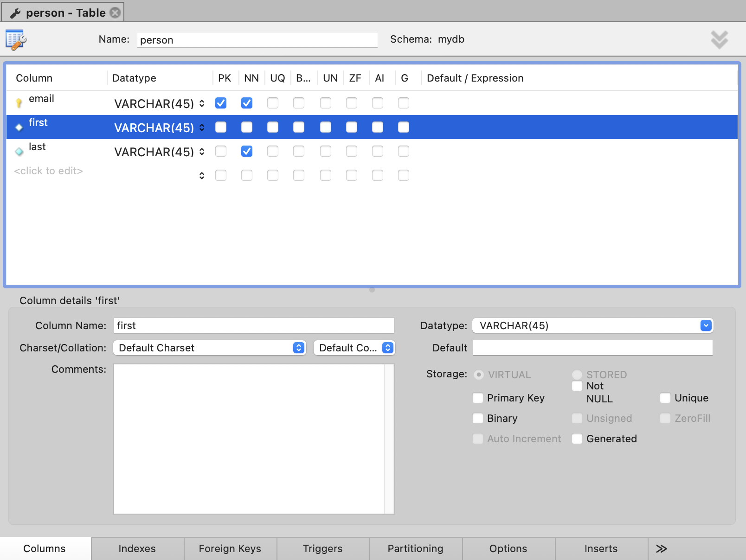
Task: Click the Comments box scrollbar
Action: (x=390, y=439)
